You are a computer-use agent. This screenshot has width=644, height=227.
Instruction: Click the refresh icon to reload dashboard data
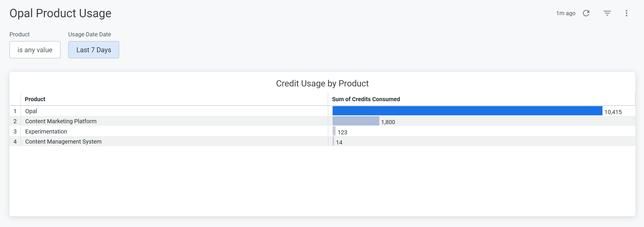(x=586, y=13)
